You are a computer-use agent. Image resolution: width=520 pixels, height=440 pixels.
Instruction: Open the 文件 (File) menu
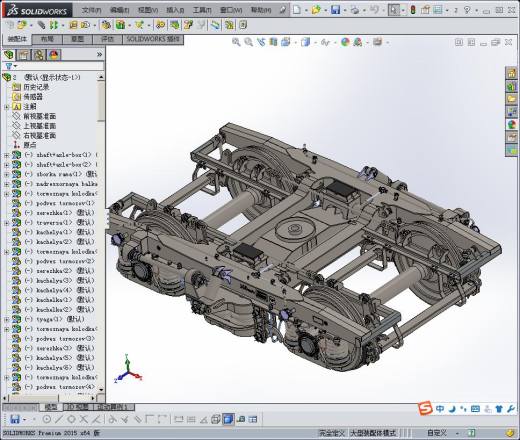[x=91, y=10]
